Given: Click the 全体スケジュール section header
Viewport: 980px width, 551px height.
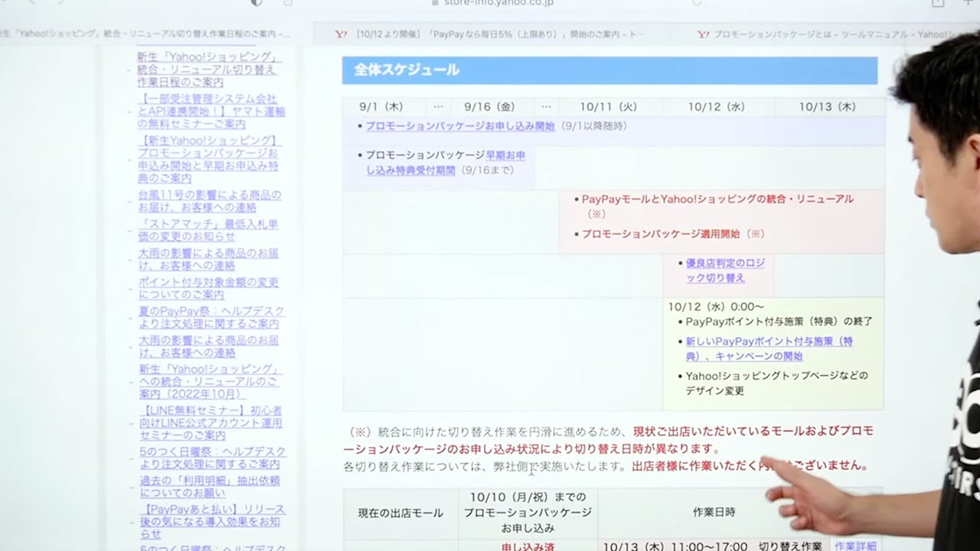Looking at the screenshot, I should tap(609, 70).
